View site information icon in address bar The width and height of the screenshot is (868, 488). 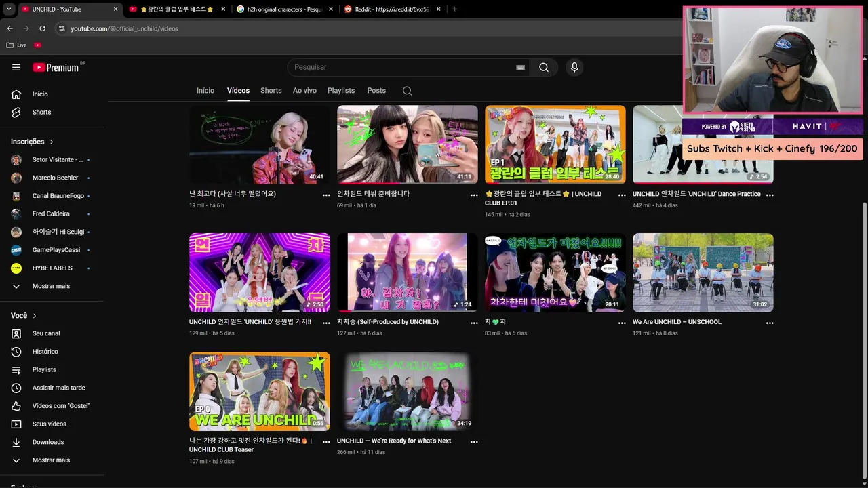[x=62, y=28]
